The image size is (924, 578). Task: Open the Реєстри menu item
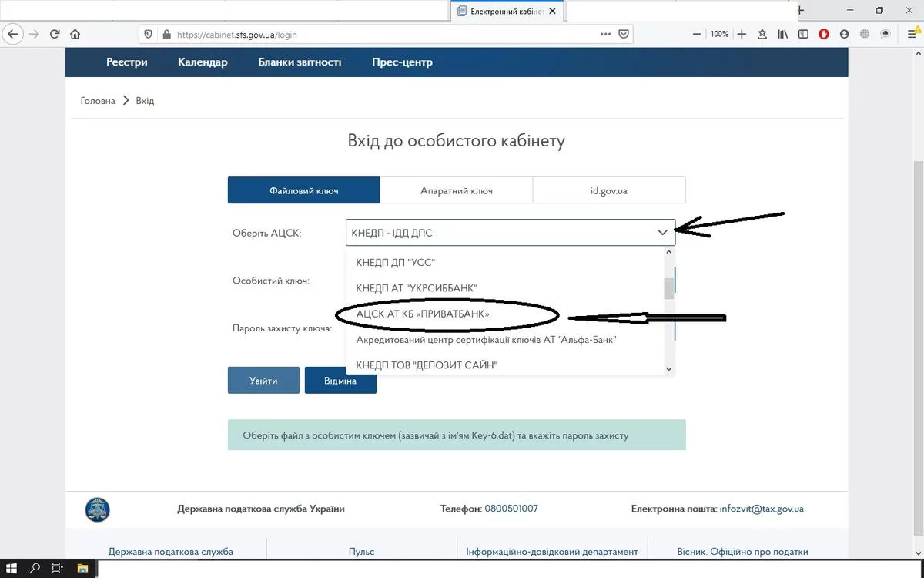(127, 62)
